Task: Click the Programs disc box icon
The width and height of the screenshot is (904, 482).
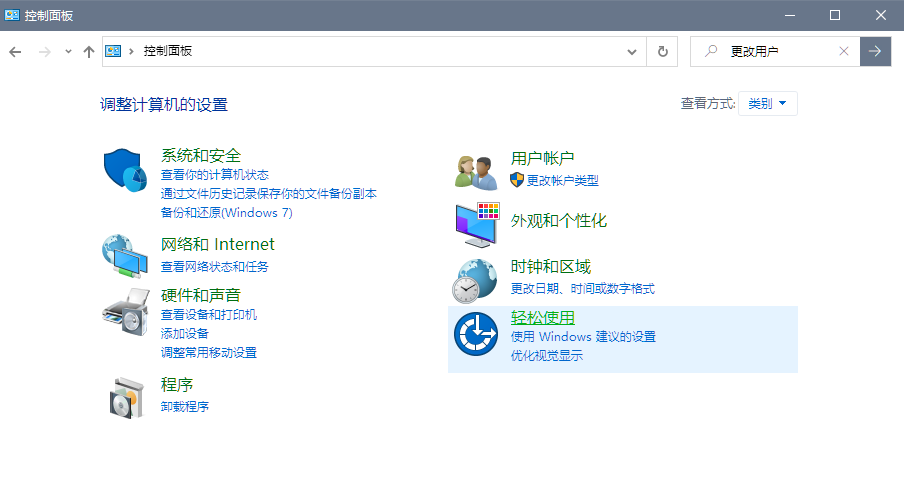Action: (125, 396)
